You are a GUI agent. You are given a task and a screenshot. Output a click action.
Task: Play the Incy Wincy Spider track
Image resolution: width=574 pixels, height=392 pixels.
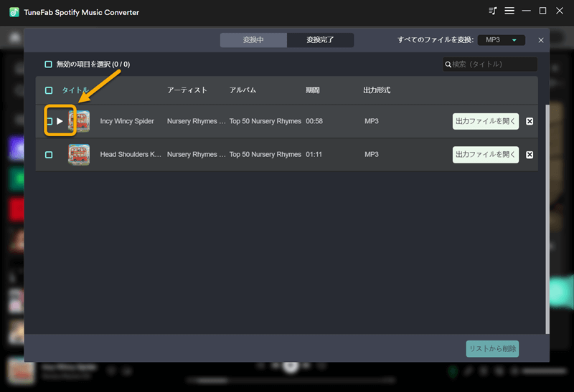[60, 121]
